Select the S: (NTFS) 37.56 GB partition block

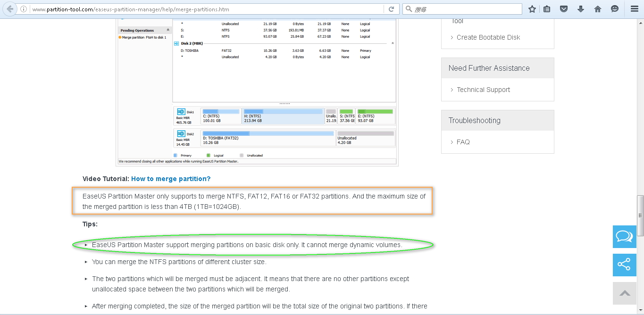click(347, 116)
